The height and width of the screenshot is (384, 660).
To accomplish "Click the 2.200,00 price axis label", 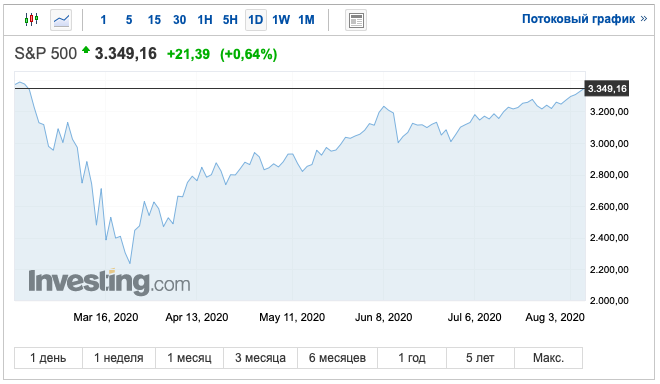I will pyautogui.click(x=609, y=269).
